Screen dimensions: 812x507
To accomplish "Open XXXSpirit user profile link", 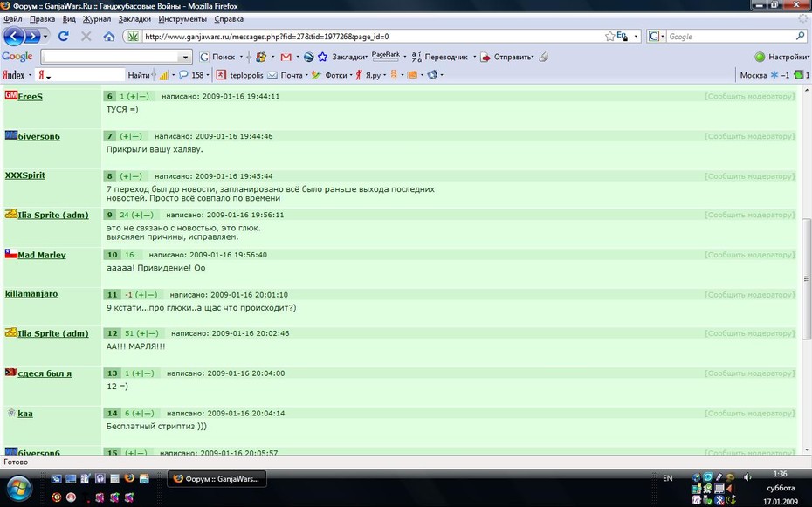I will (x=24, y=175).
